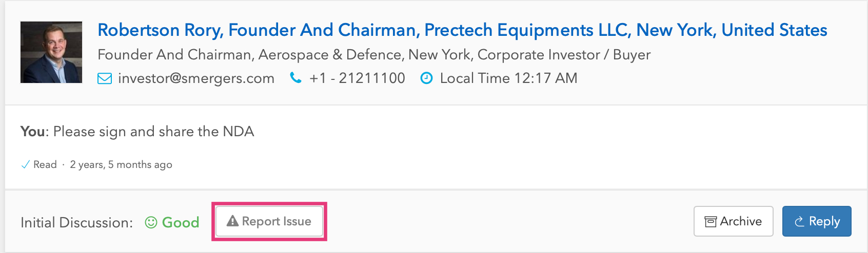Click the '2 years, 5 months ago' timestamp
Viewport: 868px width, 253px height.
click(121, 165)
